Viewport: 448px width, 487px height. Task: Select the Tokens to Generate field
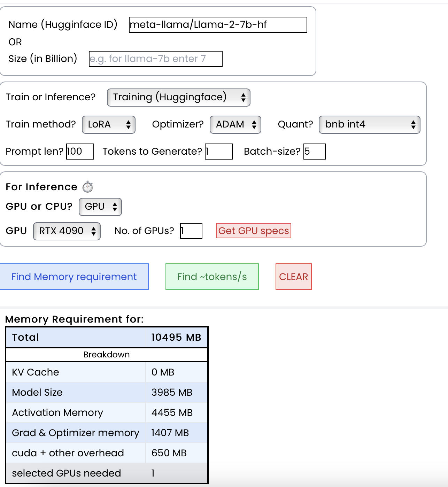point(218,152)
